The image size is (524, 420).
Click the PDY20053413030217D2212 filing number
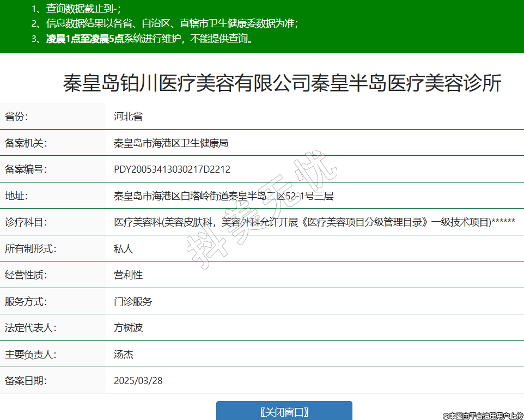172,169
